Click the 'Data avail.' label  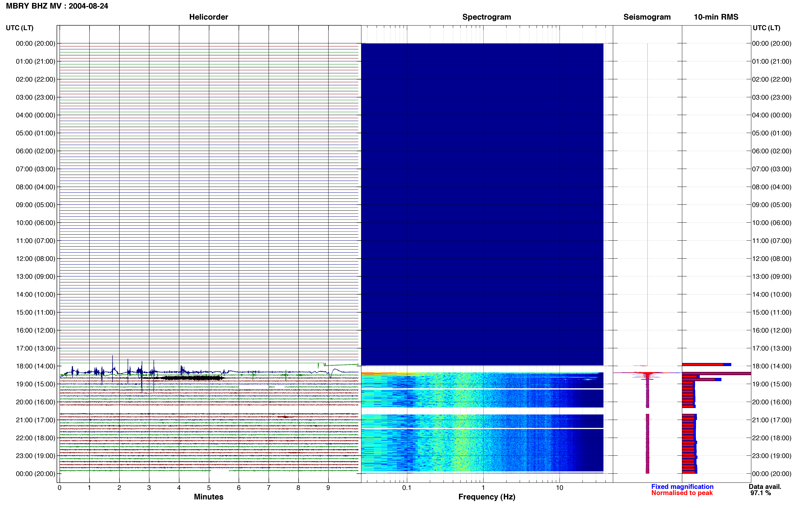pos(765,487)
